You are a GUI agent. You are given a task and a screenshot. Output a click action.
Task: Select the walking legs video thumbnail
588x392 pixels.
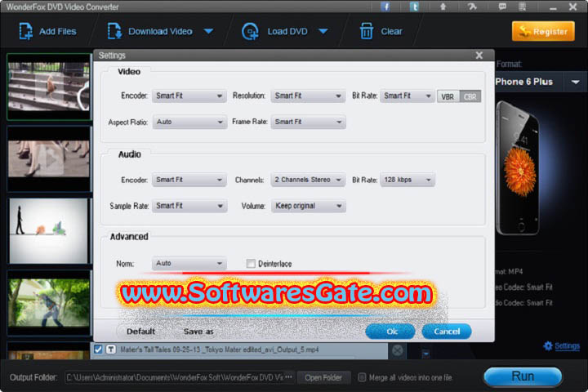point(49,158)
